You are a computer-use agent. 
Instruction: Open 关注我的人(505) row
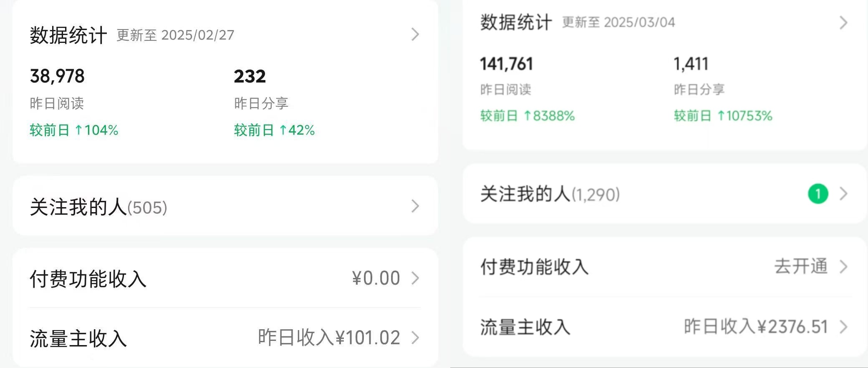tap(98, 207)
